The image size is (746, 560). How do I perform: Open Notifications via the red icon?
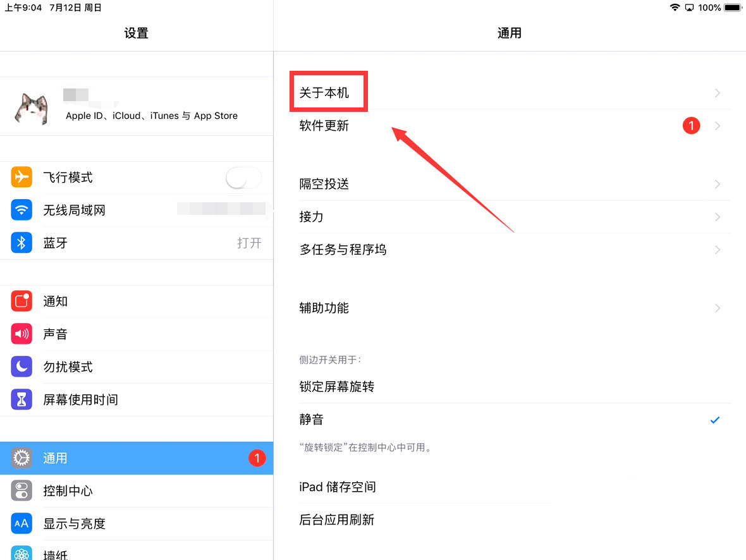point(21,301)
